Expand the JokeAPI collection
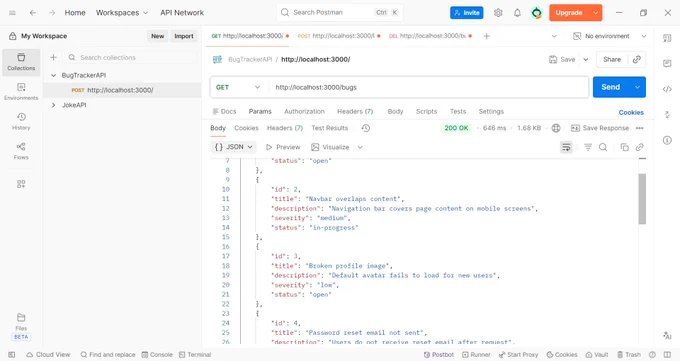The image size is (680, 361). [53, 105]
